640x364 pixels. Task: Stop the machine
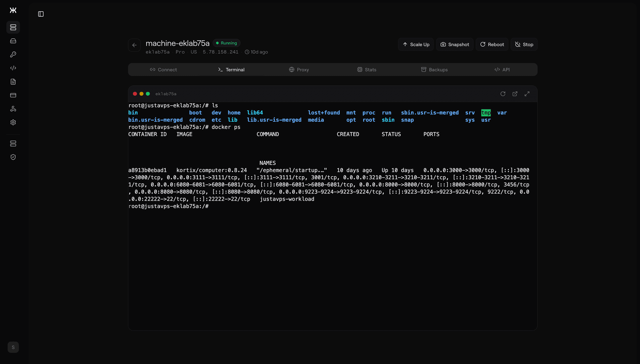(x=524, y=44)
